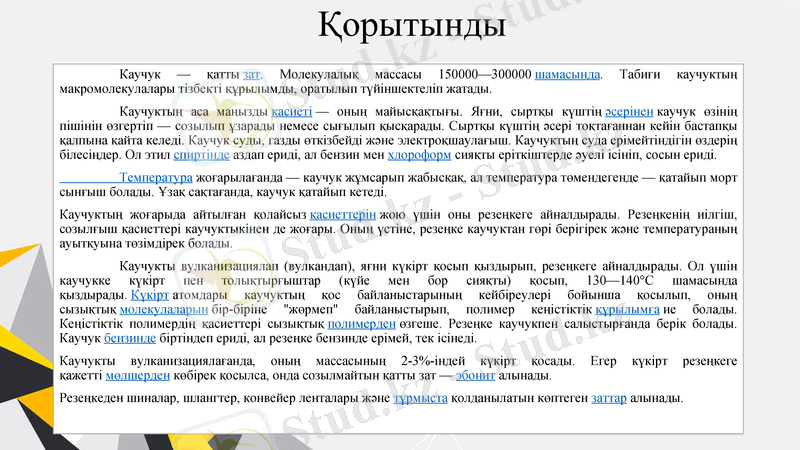Open the 'мөлшерден' link
This screenshot has height=450, width=800.
[x=138, y=376]
